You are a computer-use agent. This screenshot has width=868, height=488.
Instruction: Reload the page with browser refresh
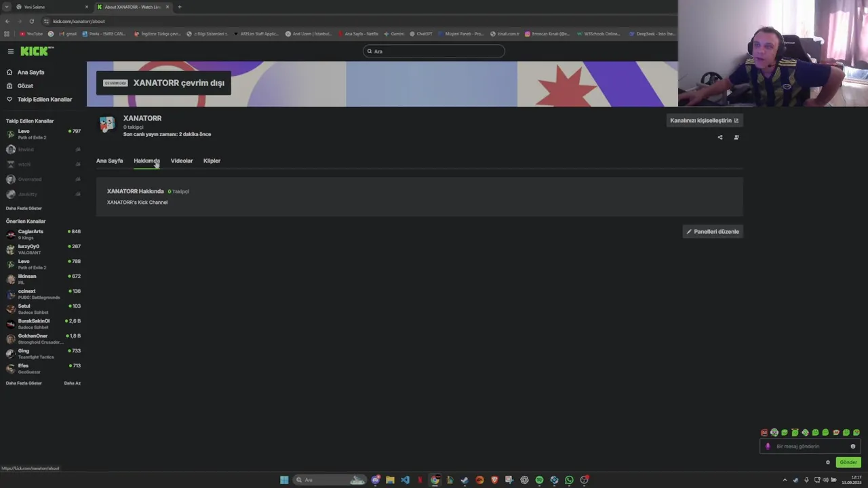pyautogui.click(x=31, y=21)
